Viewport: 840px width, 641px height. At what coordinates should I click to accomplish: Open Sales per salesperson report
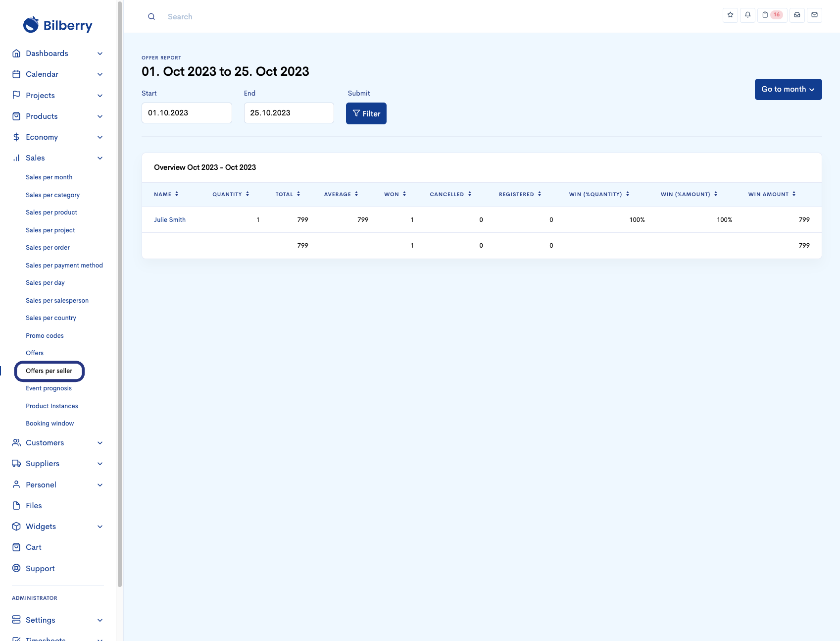point(57,301)
